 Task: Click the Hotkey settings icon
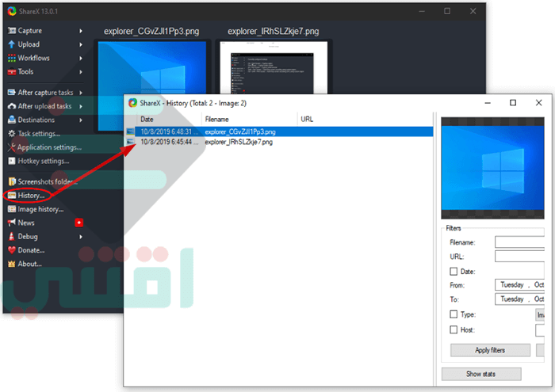(x=12, y=162)
